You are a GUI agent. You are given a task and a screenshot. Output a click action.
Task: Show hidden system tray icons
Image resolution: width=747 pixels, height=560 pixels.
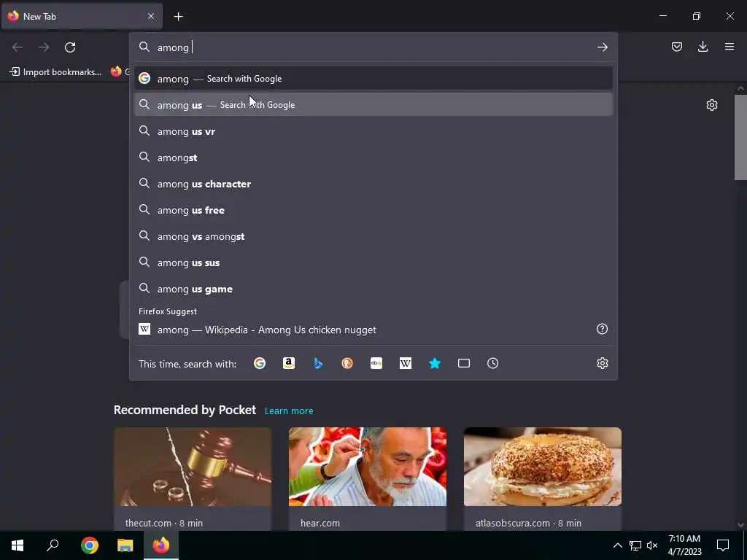pos(617,545)
